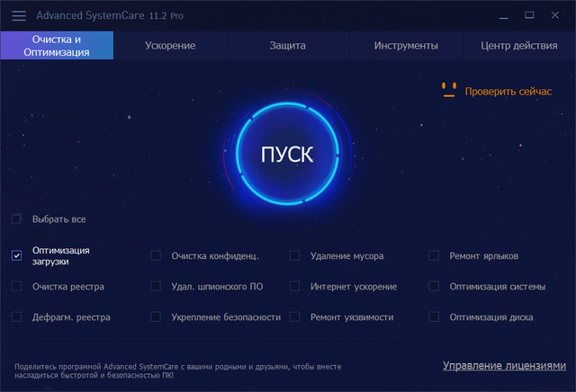
Task: Uncheck Оптимизация загрузки checkbox
Action: 16,256
